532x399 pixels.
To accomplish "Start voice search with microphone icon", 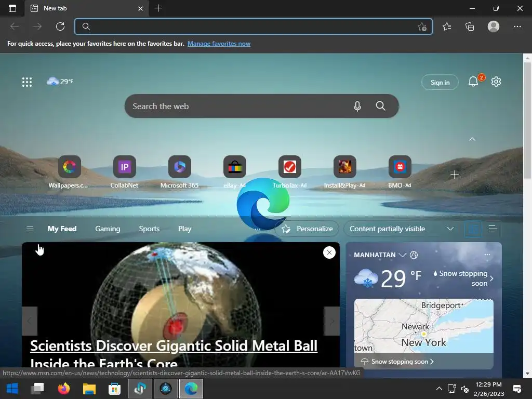I will coord(357,106).
